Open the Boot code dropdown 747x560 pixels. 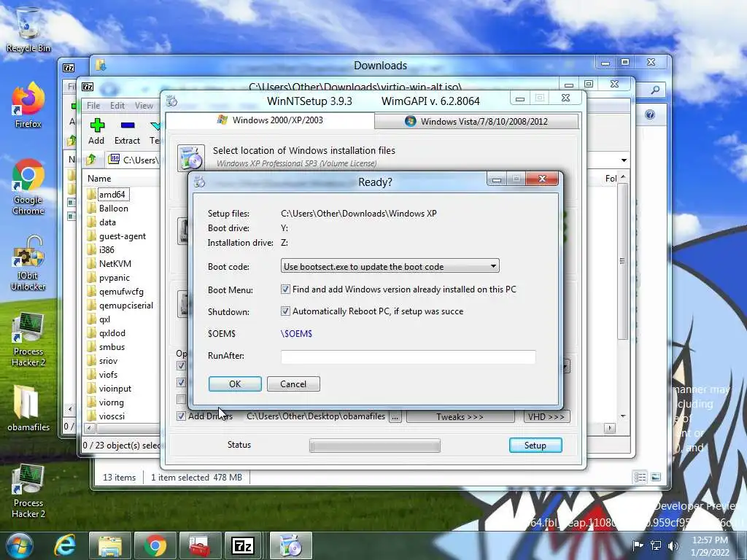point(390,266)
